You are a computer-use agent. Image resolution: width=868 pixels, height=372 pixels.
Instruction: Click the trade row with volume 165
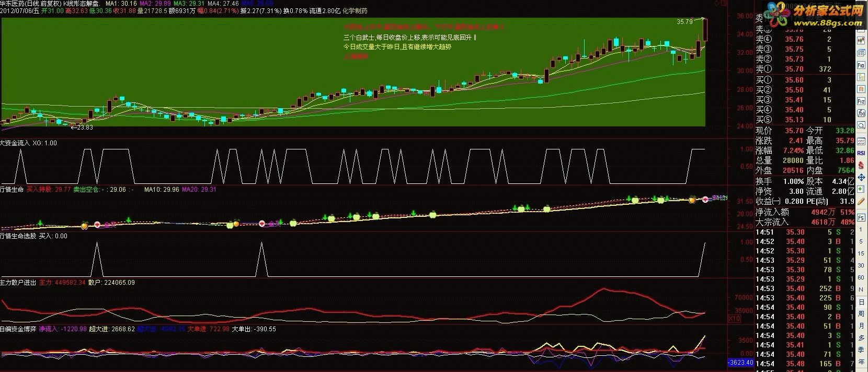click(x=804, y=364)
